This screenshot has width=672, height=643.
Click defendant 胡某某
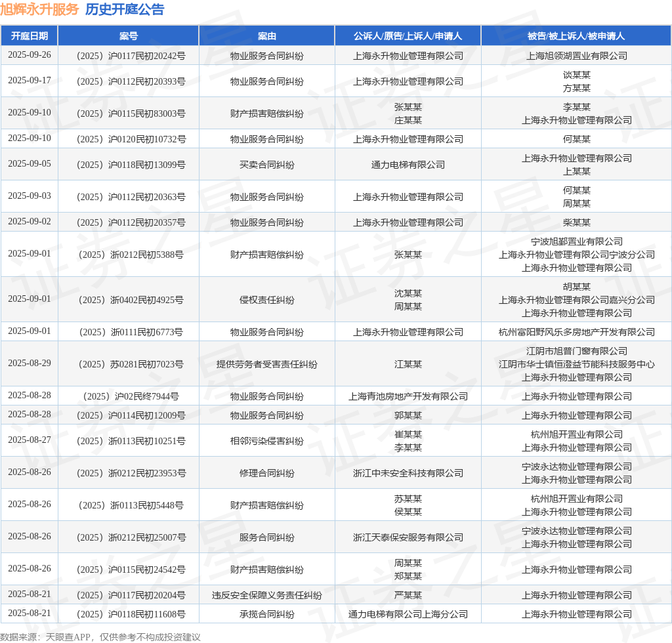point(576,287)
